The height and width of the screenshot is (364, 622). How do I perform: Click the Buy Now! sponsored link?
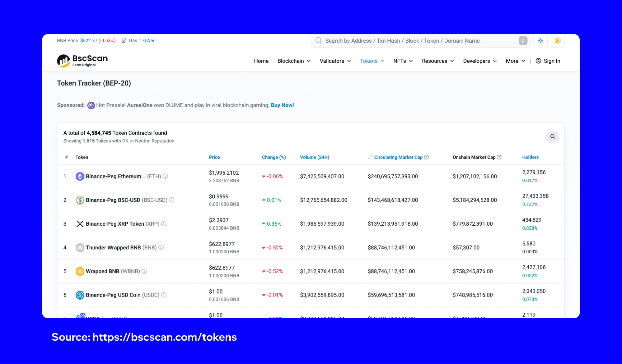click(282, 105)
